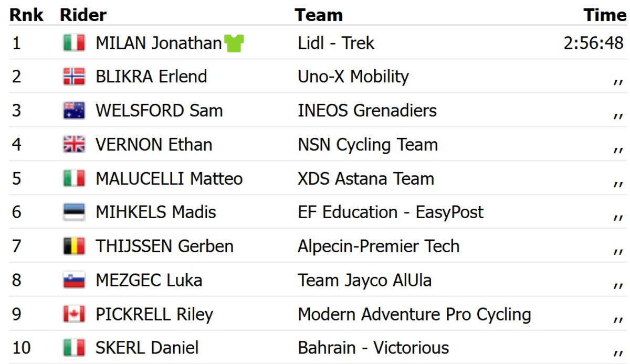
Task: Open the Uno-X Mobility team link
Action: click(353, 77)
